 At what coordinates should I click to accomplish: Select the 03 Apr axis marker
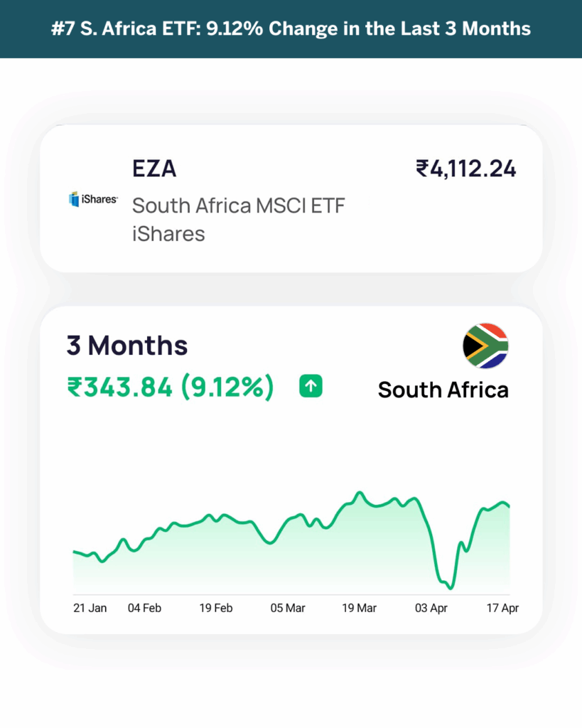431,609
